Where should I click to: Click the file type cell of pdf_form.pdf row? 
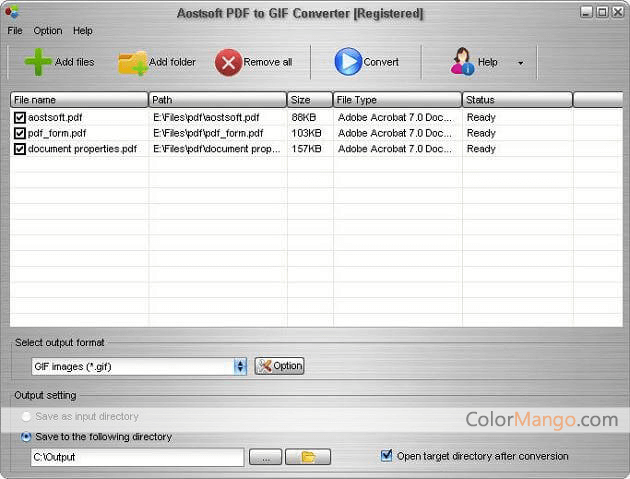[x=395, y=133]
